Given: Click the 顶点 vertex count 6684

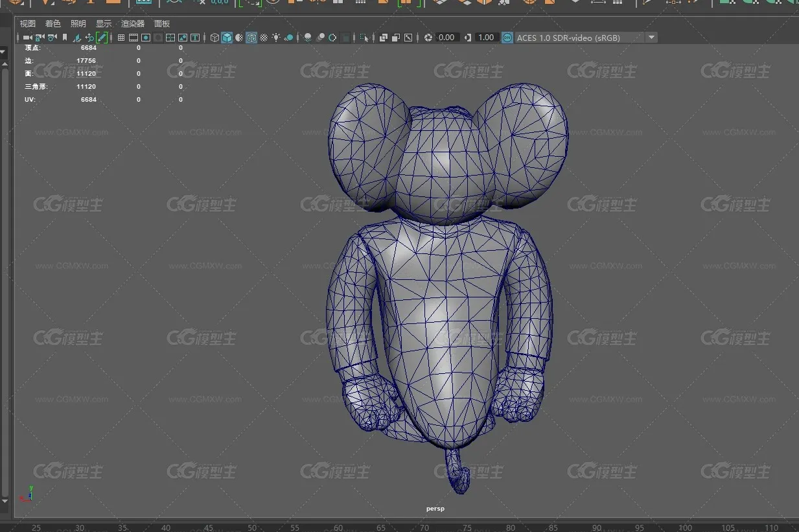Looking at the screenshot, I should tap(89, 48).
